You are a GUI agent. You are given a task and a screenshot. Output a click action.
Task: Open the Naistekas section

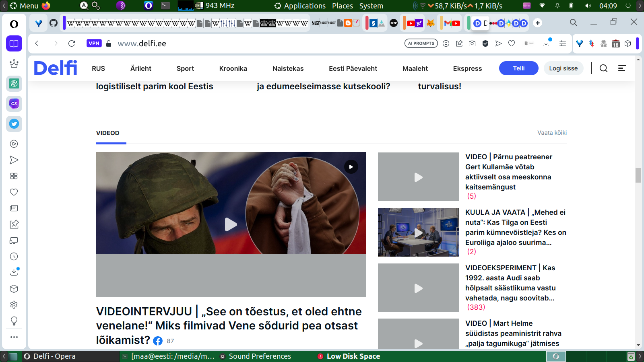tap(288, 68)
